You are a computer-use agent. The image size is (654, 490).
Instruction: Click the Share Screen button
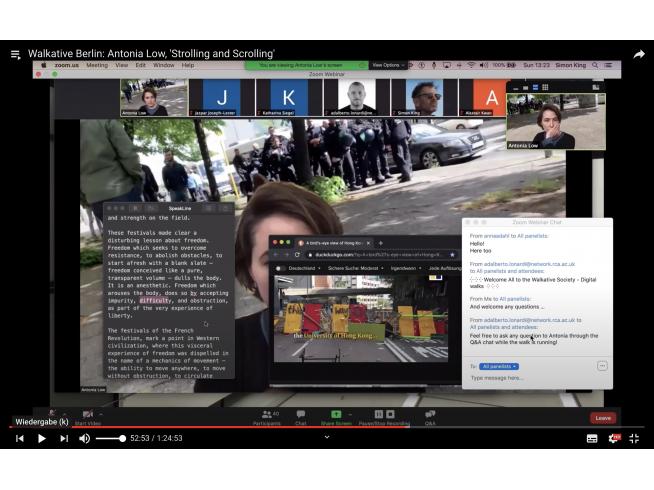tap(337, 417)
